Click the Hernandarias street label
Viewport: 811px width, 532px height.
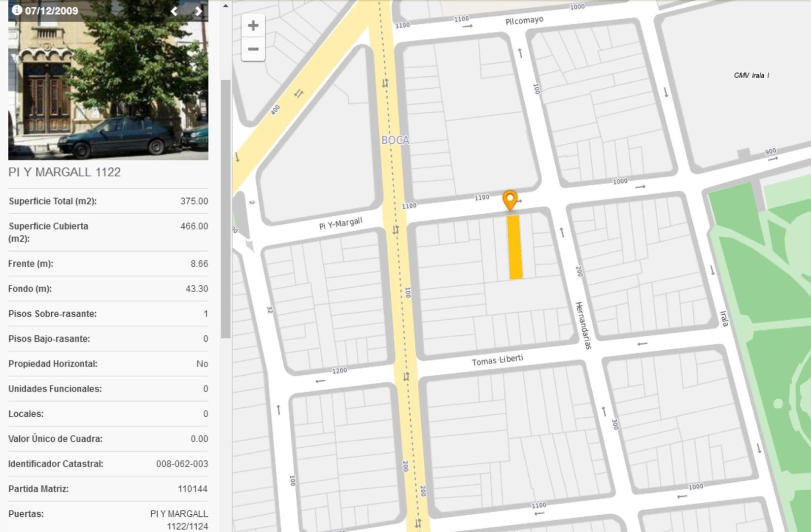tap(583, 325)
